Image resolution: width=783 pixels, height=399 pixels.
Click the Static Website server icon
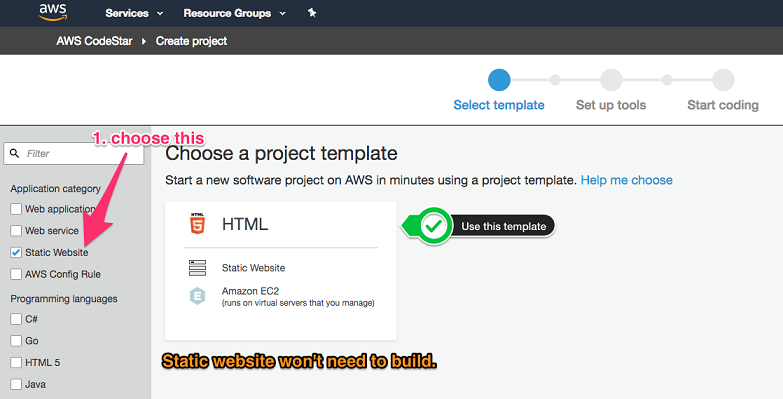pyautogui.click(x=197, y=268)
